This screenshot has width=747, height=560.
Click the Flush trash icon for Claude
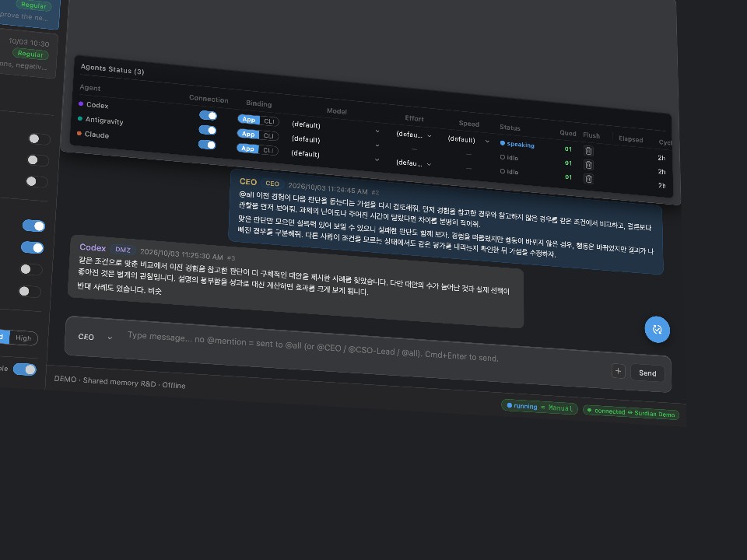[x=588, y=179]
